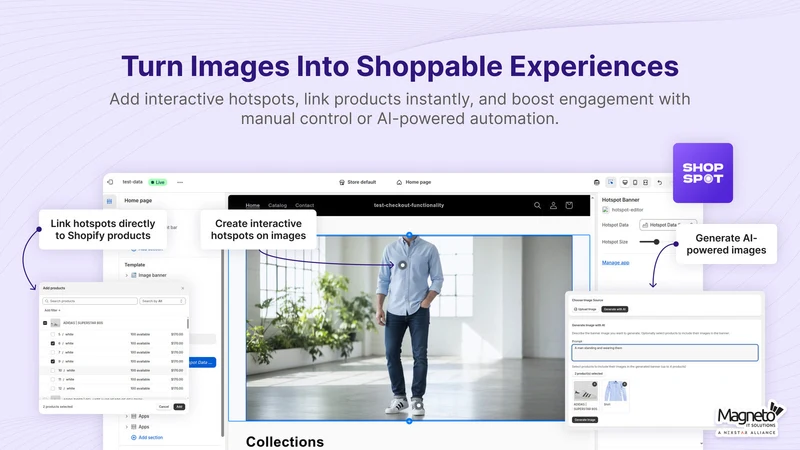Screen dimensions: 800x450
Task: Click the Shirt product thumbnail
Action: pos(615,391)
